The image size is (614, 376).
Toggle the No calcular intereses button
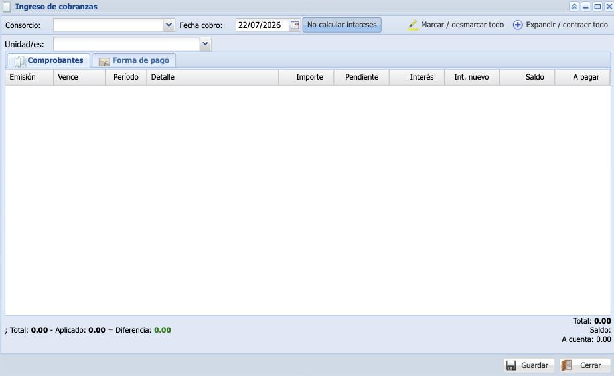pyautogui.click(x=342, y=25)
